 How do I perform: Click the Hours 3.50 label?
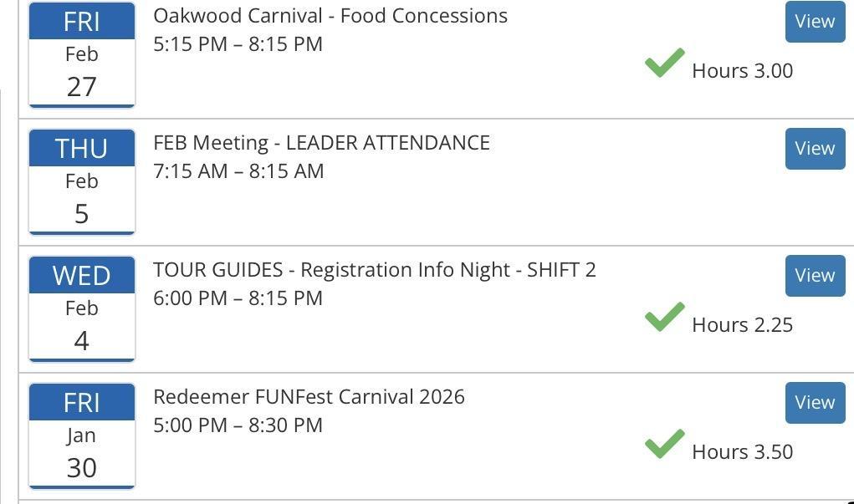pos(742,452)
